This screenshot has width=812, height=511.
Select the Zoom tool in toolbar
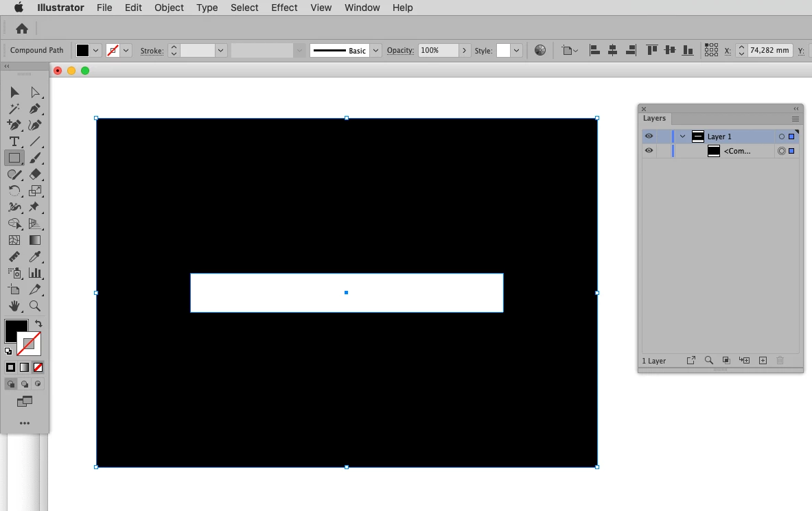coord(35,306)
